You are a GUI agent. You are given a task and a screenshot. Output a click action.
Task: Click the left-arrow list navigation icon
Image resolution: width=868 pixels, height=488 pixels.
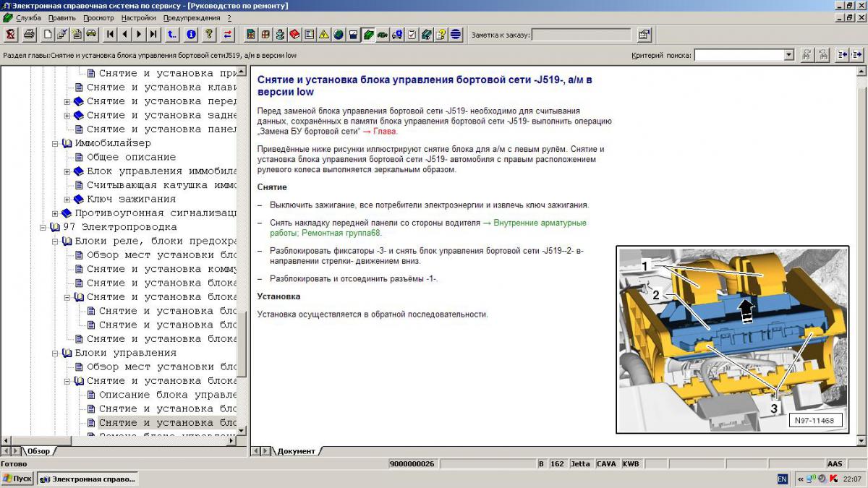843,55
